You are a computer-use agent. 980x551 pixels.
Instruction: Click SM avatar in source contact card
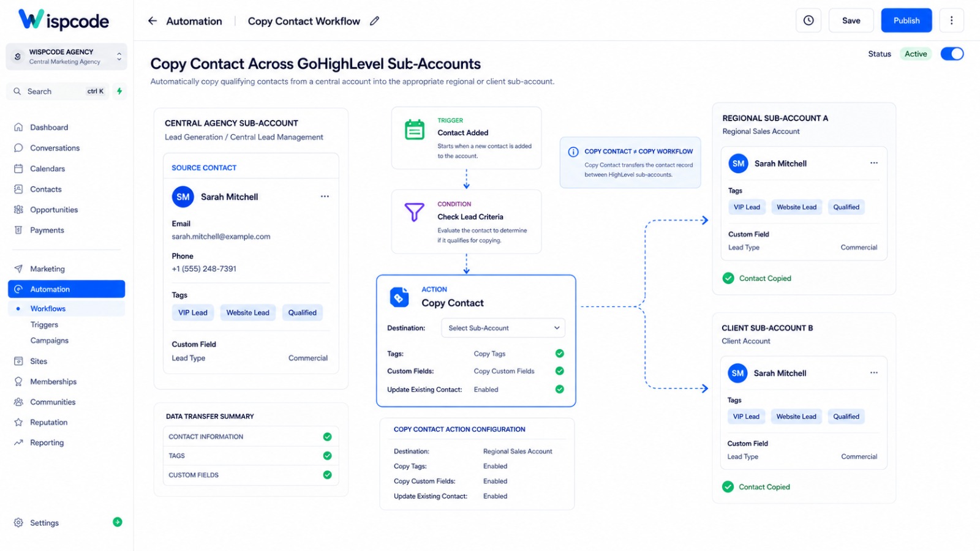[x=183, y=197]
